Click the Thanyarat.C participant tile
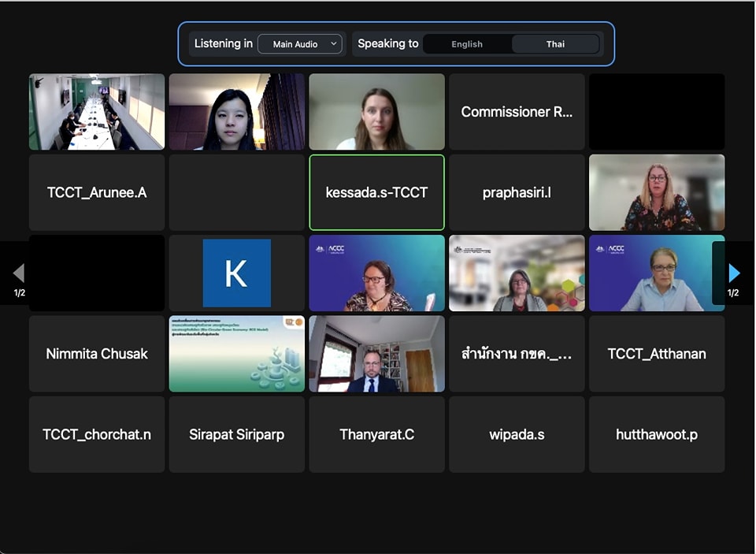The width and height of the screenshot is (756, 554). tap(376, 434)
